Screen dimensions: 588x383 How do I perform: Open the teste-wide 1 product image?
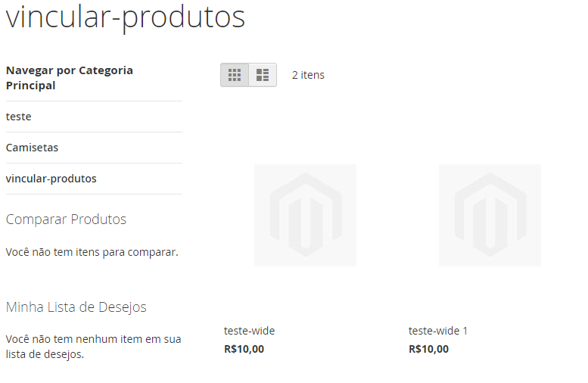click(x=490, y=215)
